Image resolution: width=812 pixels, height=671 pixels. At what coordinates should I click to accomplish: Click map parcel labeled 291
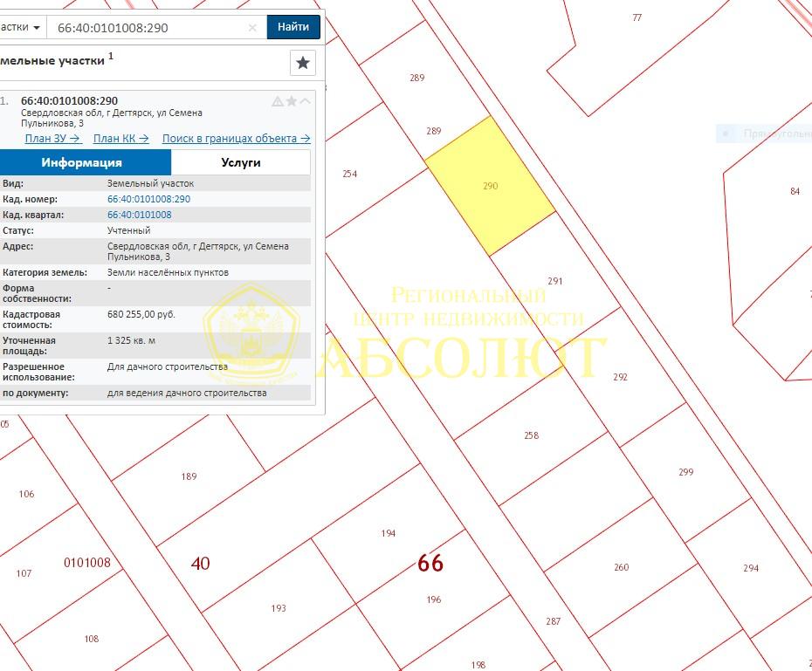click(x=555, y=281)
